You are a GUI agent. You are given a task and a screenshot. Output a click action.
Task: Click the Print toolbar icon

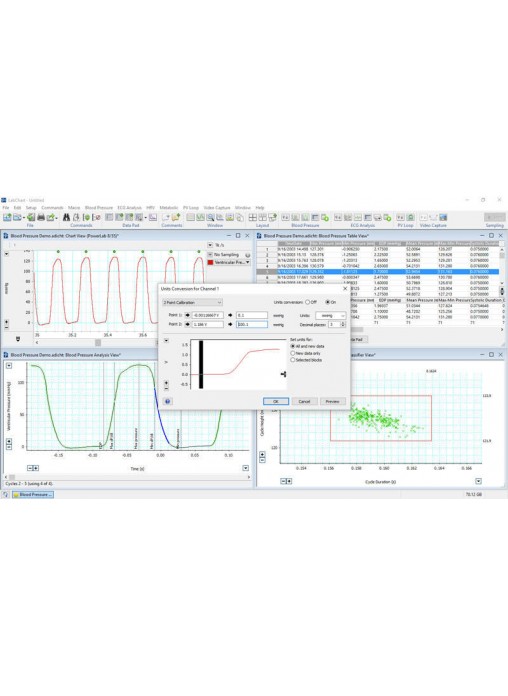(x=41, y=217)
